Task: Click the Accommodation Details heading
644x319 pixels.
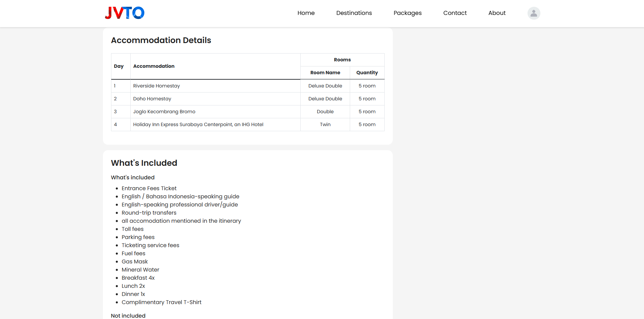Action: [161, 40]
